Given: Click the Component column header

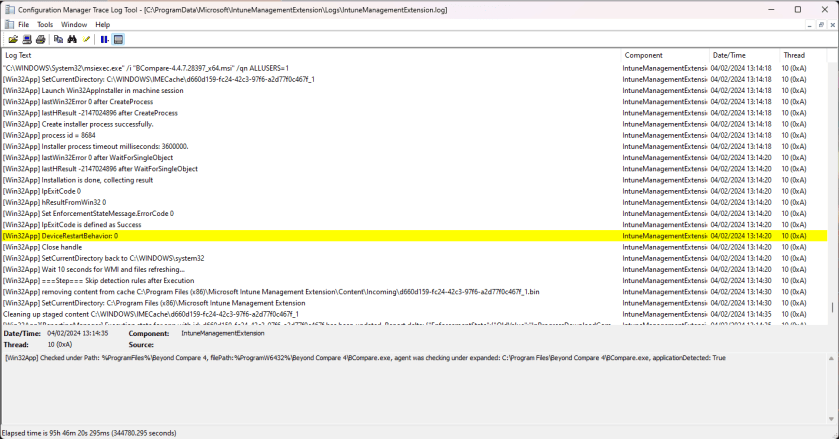Looking at the screenshot, I should coord(665,55).
